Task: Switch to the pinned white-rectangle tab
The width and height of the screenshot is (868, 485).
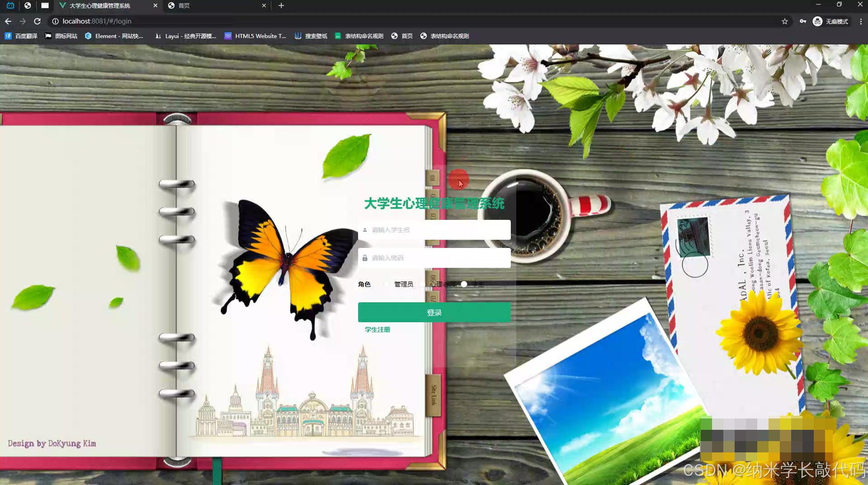Action: click(x=45, y=5)
